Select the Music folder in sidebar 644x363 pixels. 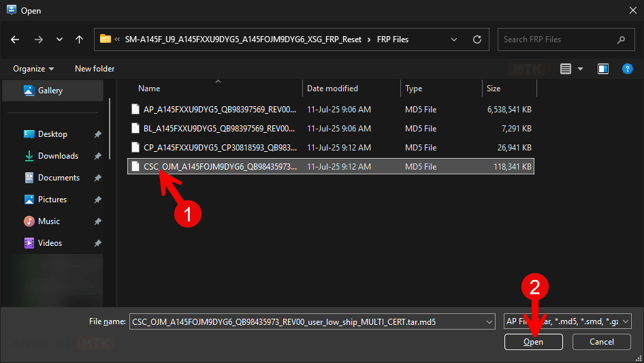point(48,221)
